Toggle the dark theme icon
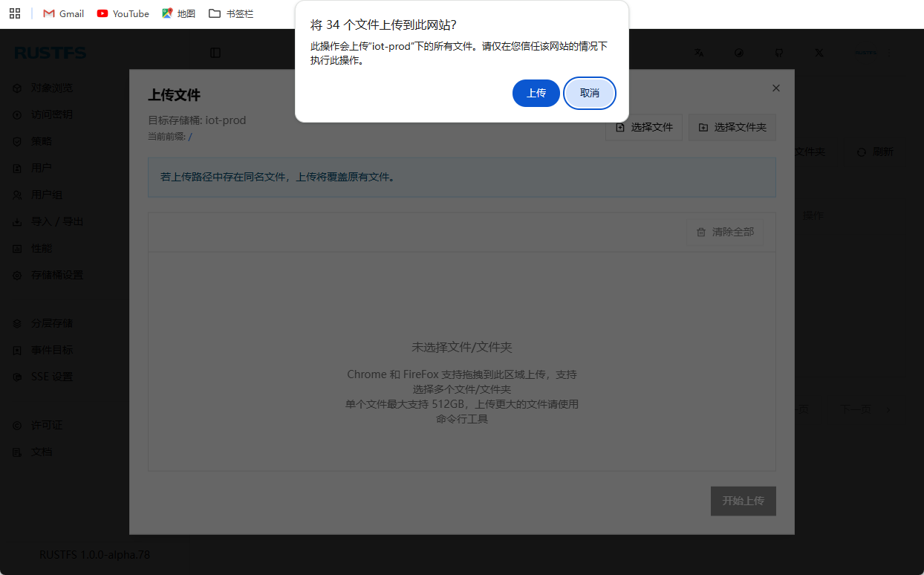 pyautogui.click(x=739, y=53)
